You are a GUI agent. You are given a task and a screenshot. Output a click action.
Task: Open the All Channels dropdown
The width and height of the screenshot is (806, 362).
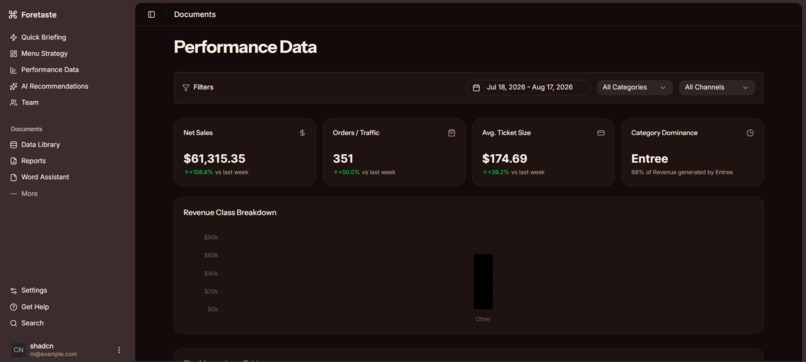(x=717, y=87)
